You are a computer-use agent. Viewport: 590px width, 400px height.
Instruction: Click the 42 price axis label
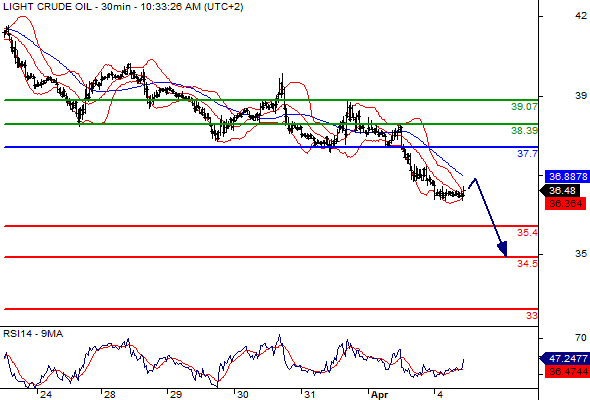click(x=581, y=16)
